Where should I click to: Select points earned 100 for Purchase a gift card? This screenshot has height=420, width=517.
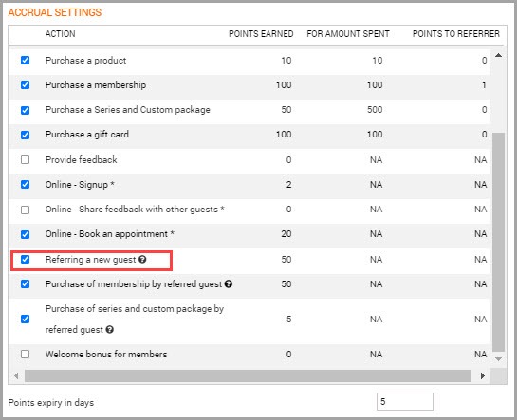(284, 135)
